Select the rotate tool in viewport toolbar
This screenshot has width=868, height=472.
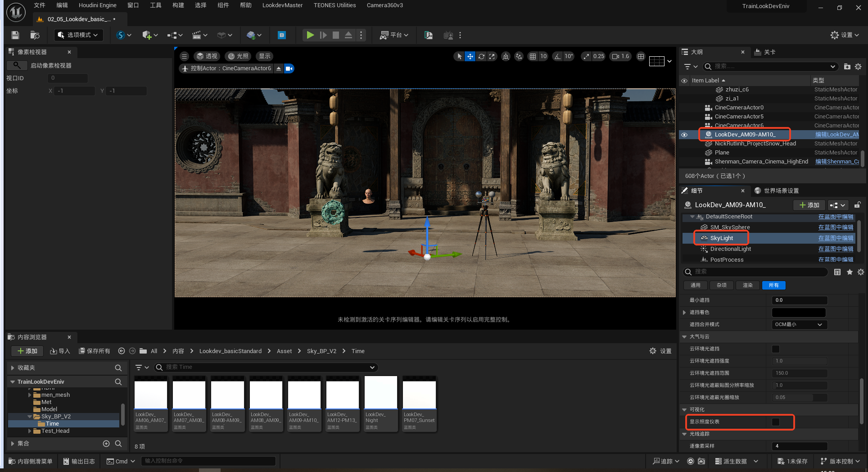point(481,56)
